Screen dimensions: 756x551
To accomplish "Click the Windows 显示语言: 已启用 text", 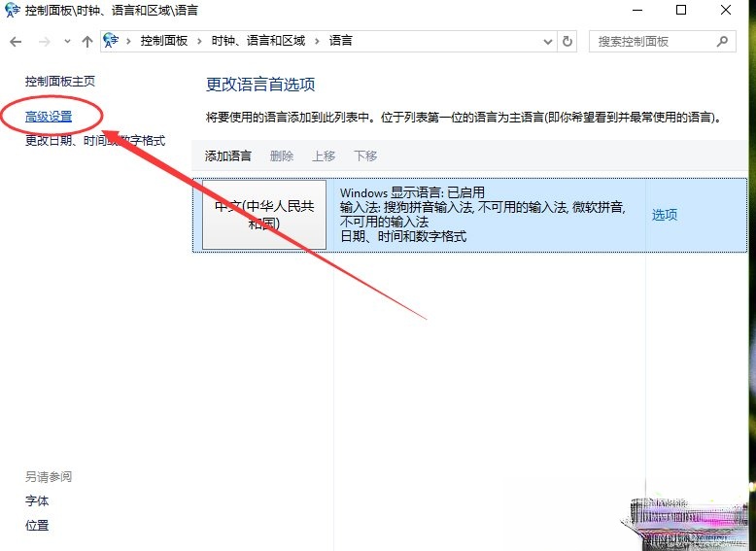I will [412, 192].
